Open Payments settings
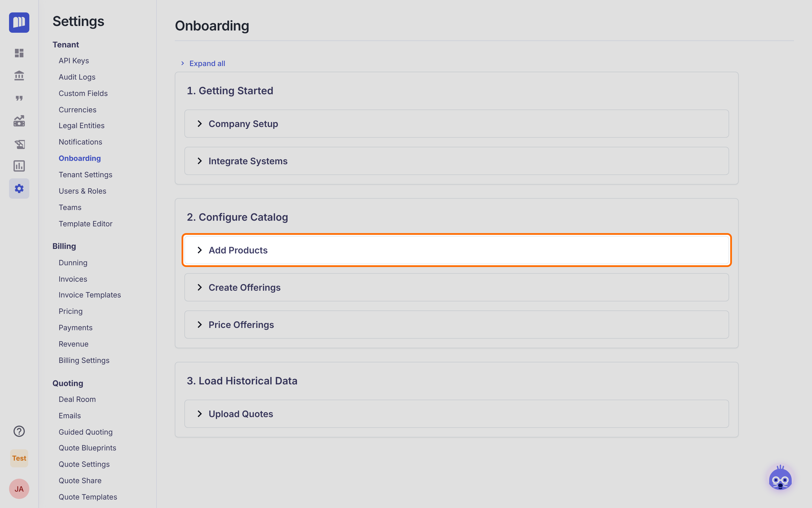The width and height of the screenshot is (812, 508). (x=76, y=328)
